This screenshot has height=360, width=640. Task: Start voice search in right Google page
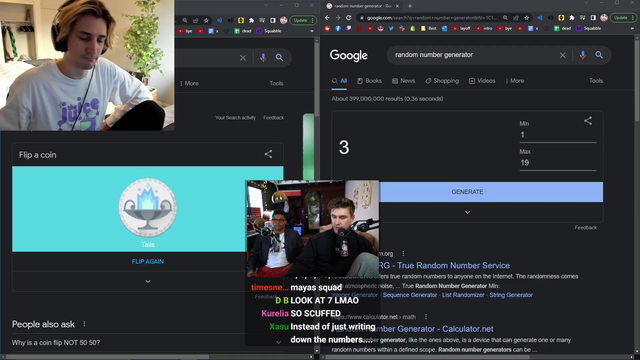tap(583, 55)
